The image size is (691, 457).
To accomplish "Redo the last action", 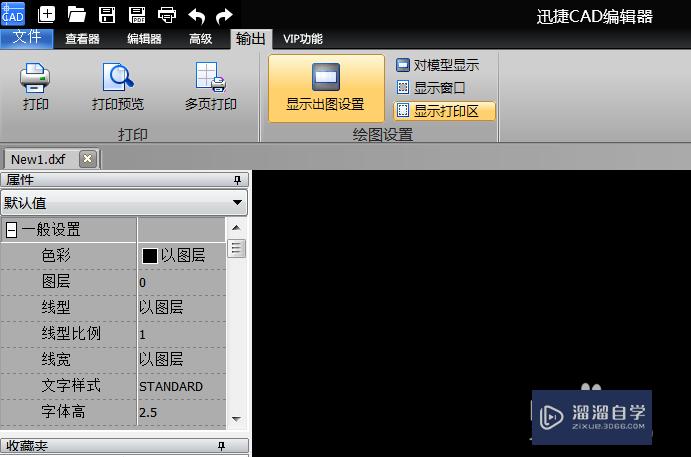I will tap(225, 17).
